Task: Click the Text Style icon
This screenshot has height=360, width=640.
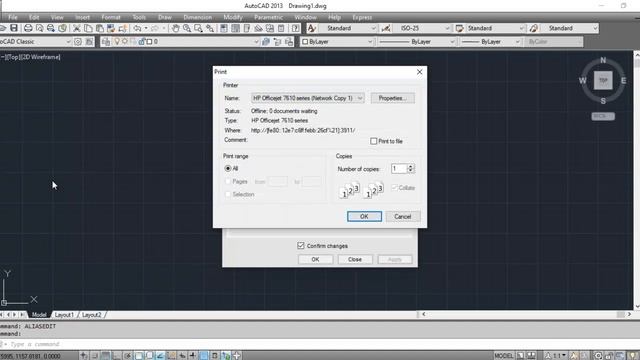Action: tap(312, 28)
